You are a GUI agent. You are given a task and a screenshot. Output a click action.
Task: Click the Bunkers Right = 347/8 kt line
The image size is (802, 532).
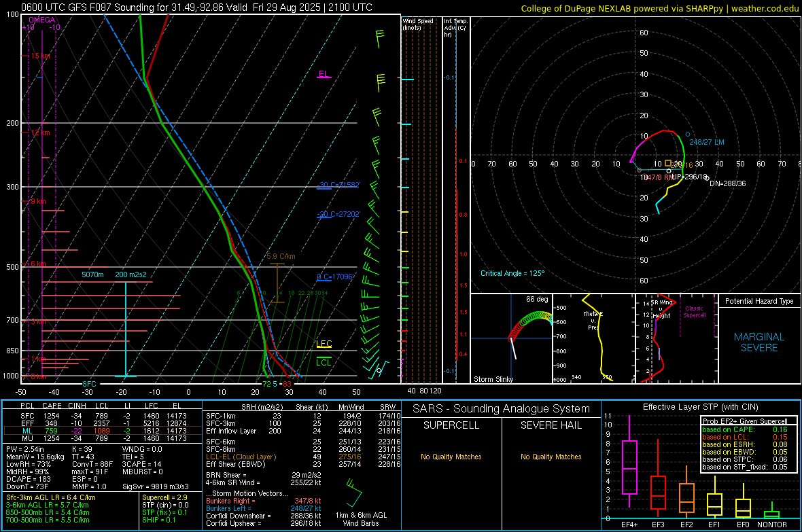264,501
